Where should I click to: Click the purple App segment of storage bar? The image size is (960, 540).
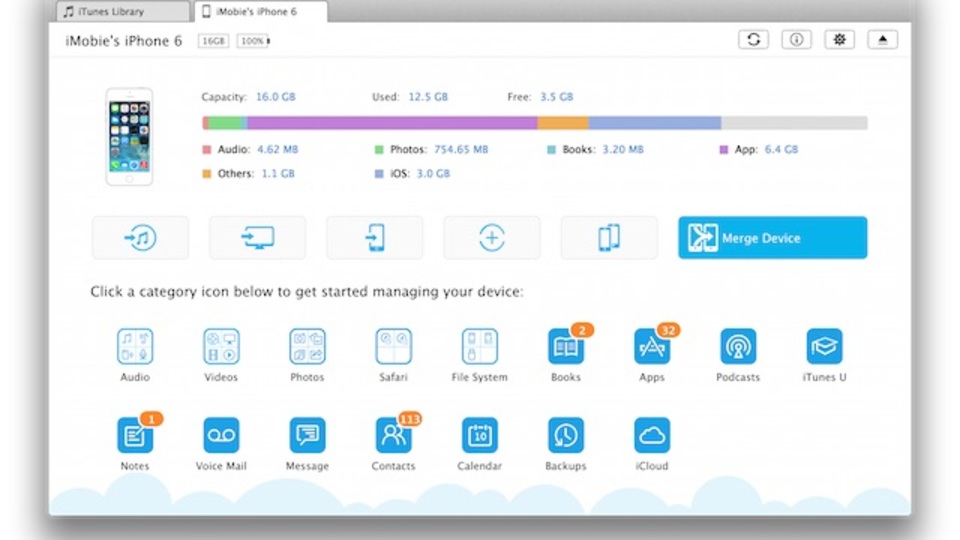pyautogui.click(x=392, y=122)
